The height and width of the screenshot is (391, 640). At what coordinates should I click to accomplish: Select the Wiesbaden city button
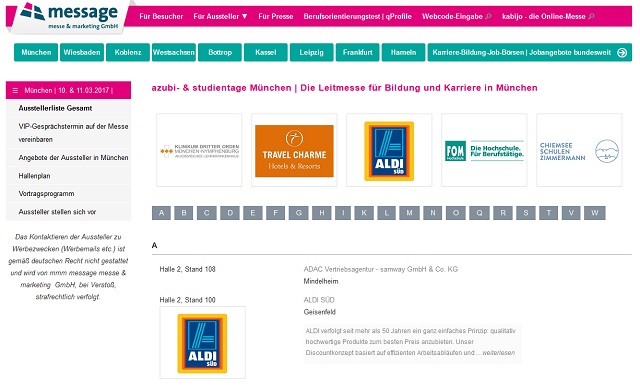[82, 52]
